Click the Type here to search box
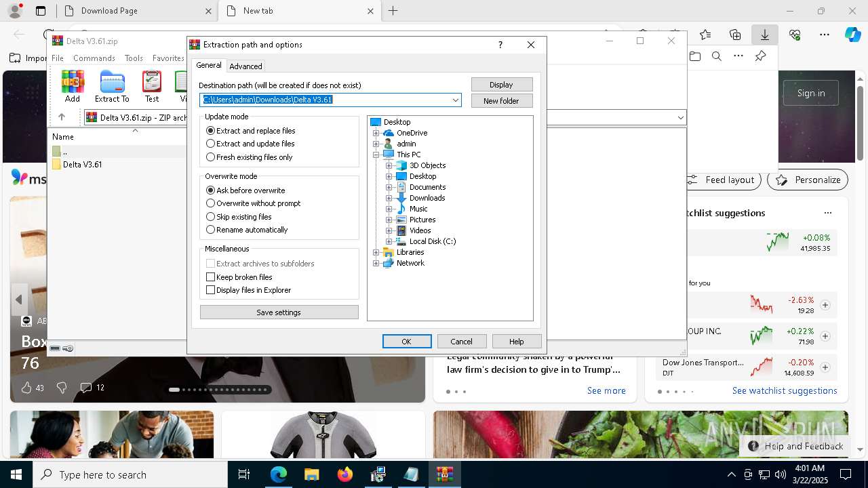This screenshot has width=868, height=488. (130, 475)
